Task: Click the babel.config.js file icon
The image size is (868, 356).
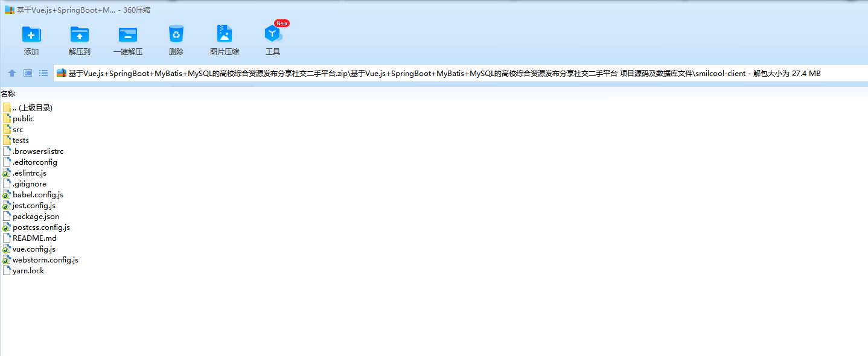Action: (x=7, y=194)
